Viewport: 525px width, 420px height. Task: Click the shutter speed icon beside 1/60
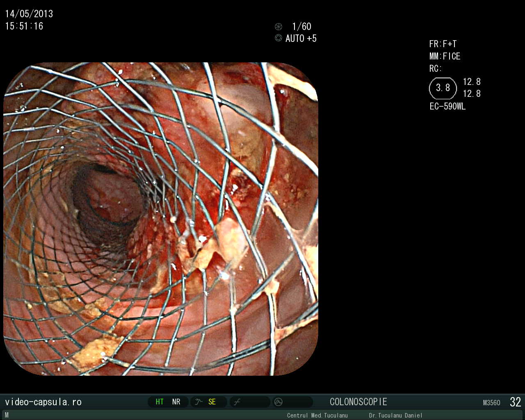coord(278,27)
